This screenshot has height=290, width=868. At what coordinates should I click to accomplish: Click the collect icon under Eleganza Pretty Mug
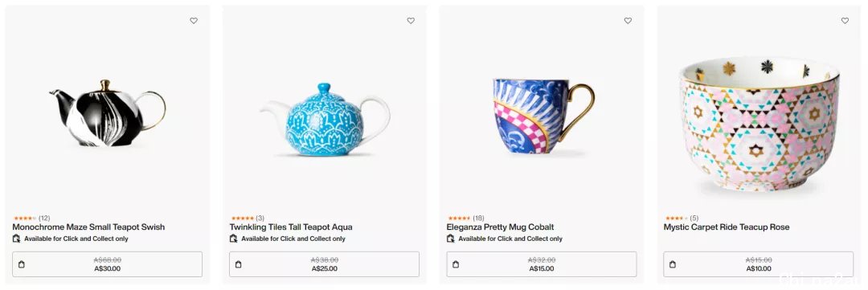coord(451,239)
